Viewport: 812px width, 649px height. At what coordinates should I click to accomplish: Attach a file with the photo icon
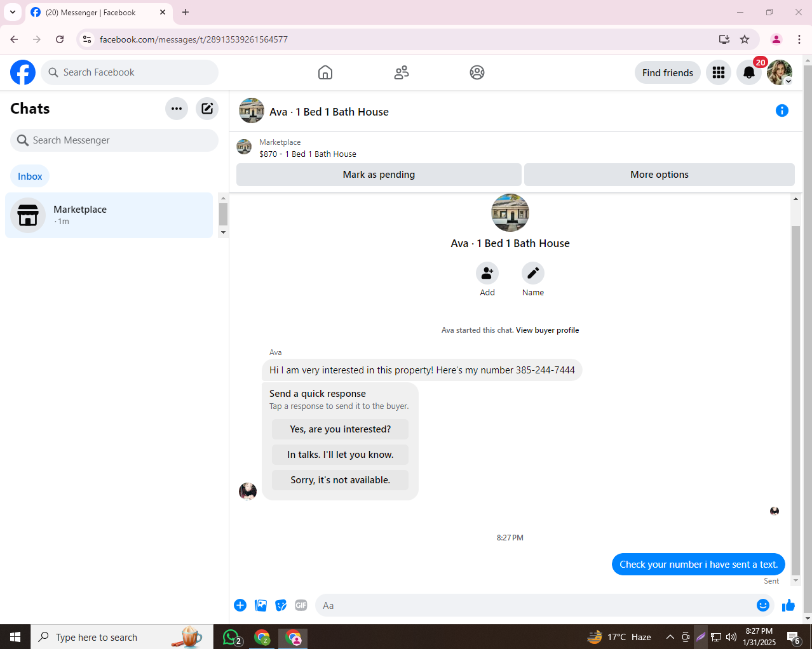261,605
